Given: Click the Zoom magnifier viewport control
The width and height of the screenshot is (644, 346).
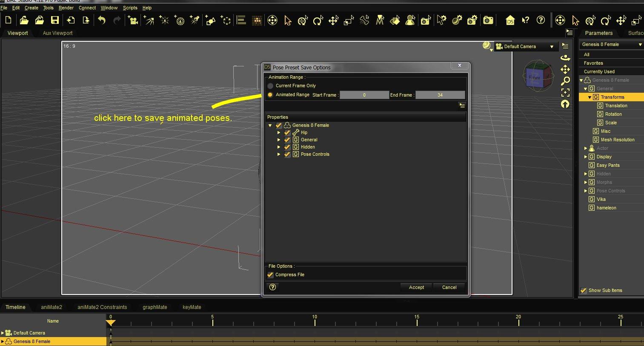Looking at the screenshot, I should point(565,81).
